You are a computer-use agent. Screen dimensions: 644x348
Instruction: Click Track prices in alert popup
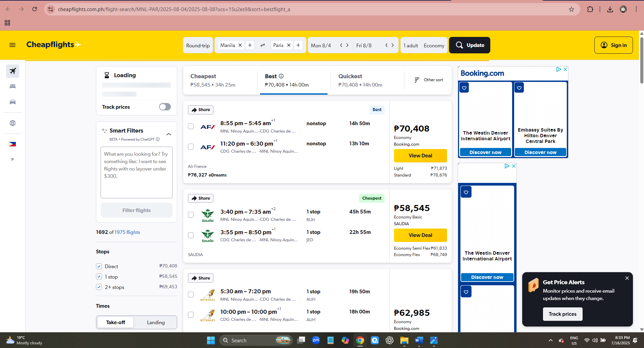[x=562, y=314]
